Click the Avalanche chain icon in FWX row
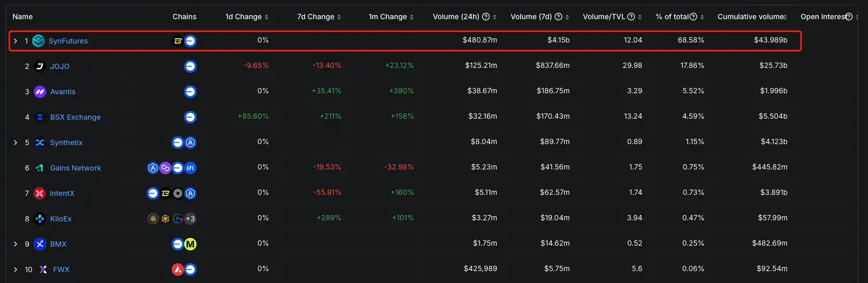Screen dimensions: 868x283 click(x=178, y=270)
